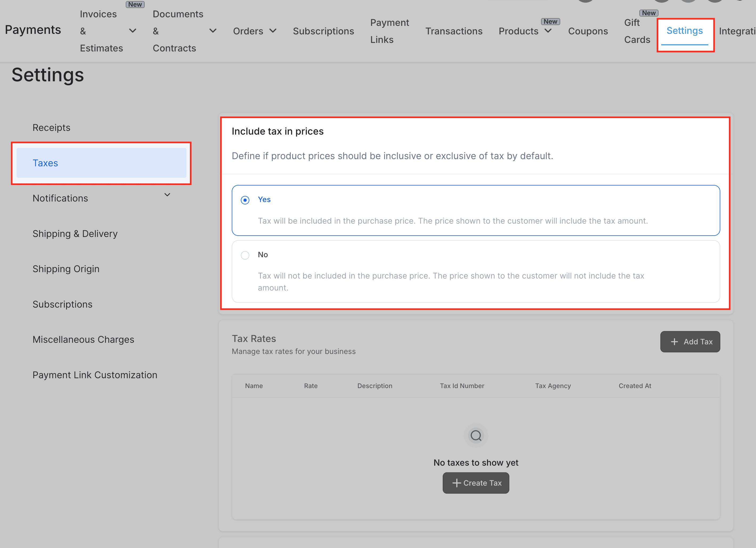Open Shipping Origin settings

(x=66, y=269)
